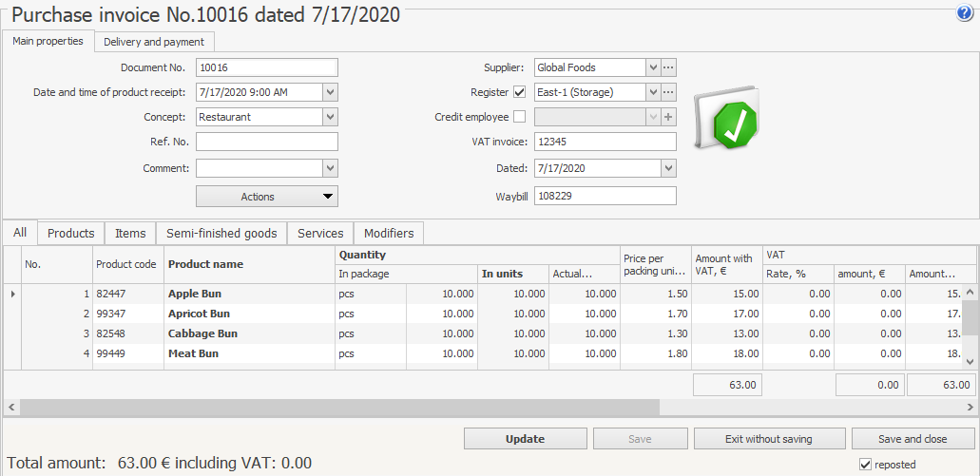Uncheck the reposted checkbox
The height and width of the screenshot is (476, 980).
click(865, 465)
